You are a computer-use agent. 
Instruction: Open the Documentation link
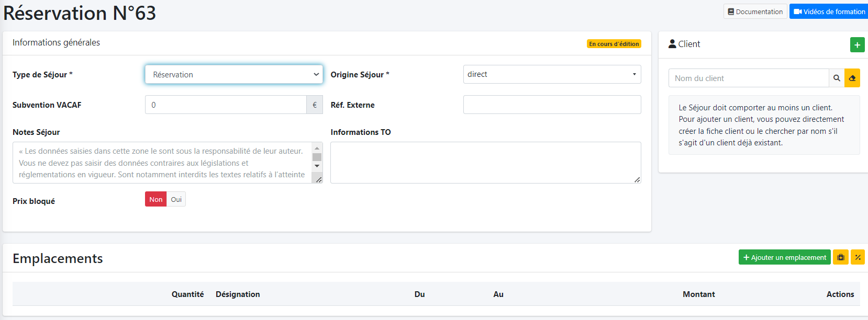coord(755,12)
